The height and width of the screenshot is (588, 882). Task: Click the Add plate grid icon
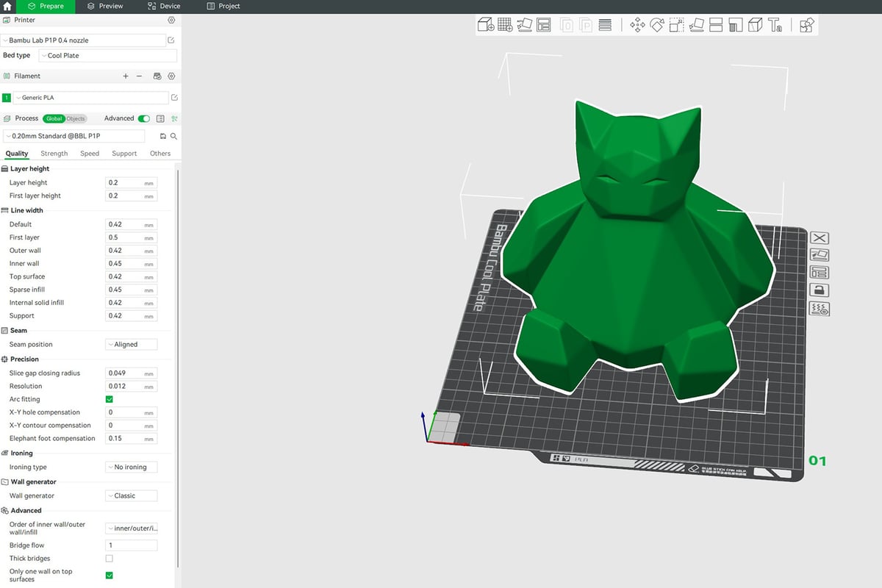point(505,25)
